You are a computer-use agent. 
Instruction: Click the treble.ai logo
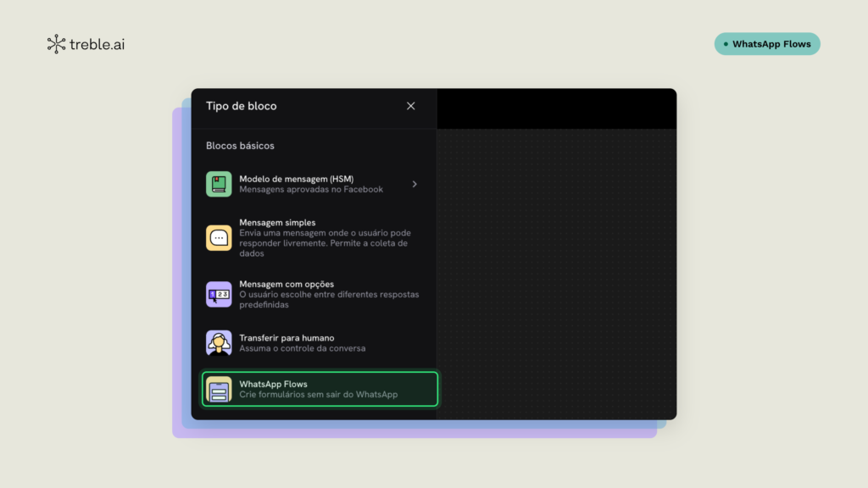(86, 44)
